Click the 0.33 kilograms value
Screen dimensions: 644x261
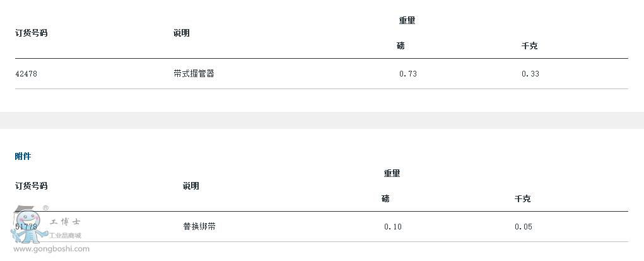tap(530, 74)
